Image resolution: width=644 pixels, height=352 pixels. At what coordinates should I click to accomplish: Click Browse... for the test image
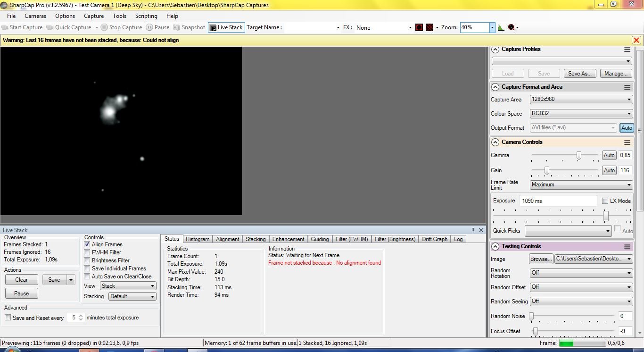pos(541,259)
